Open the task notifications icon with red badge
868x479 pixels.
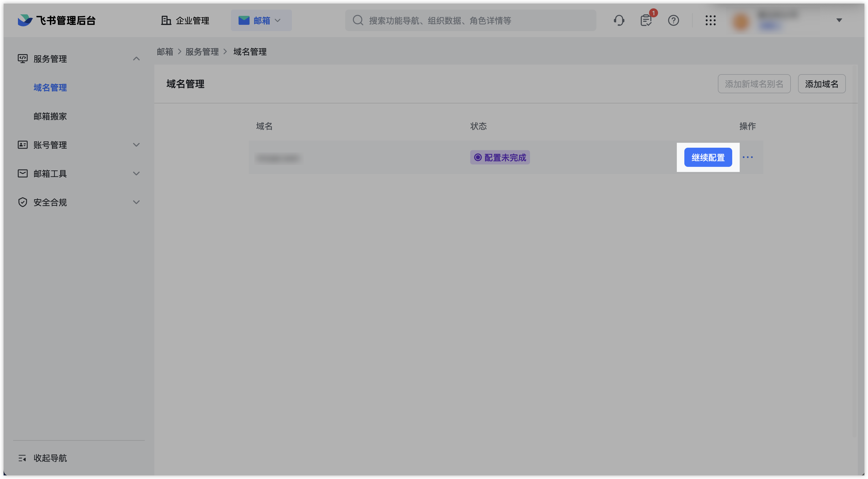(646, 21)
